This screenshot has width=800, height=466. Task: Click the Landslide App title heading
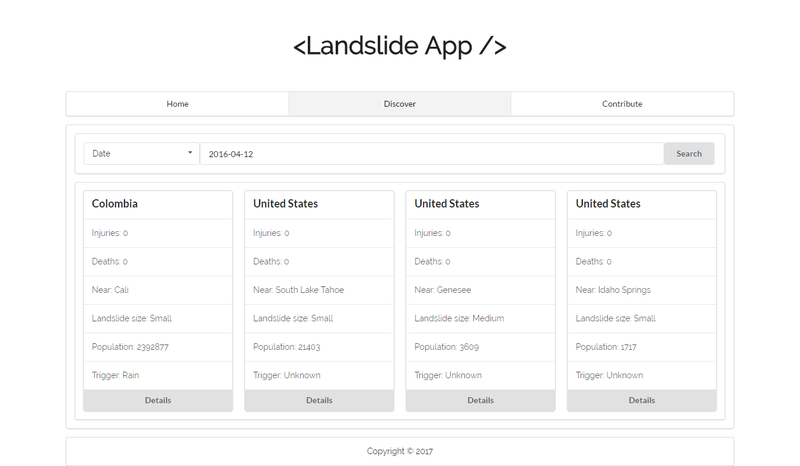[x=400, y=47]
